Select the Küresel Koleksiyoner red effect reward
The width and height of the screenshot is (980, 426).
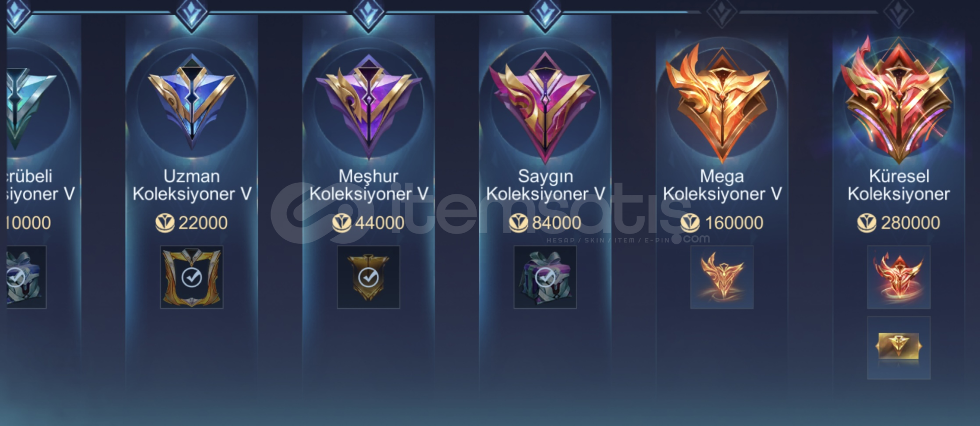899,277
